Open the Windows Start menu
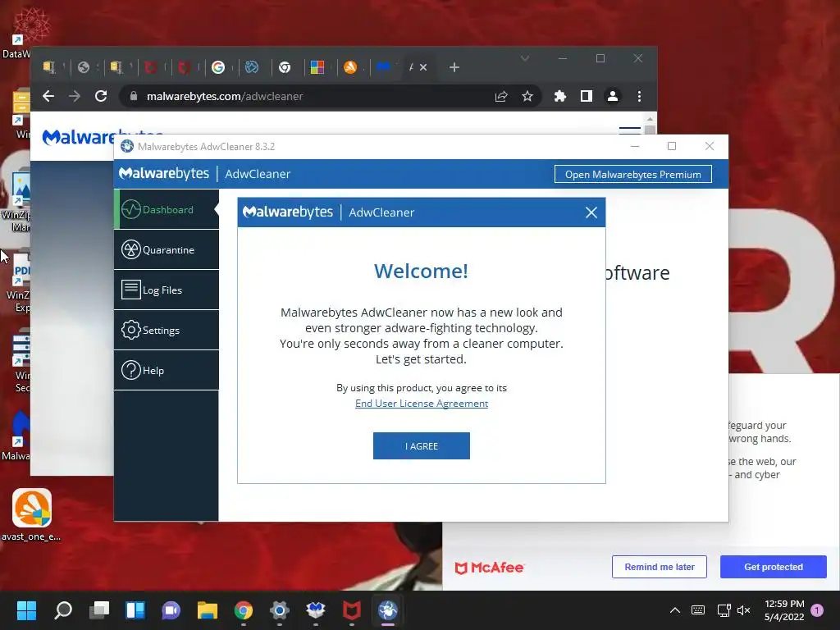 pos(26,610)
